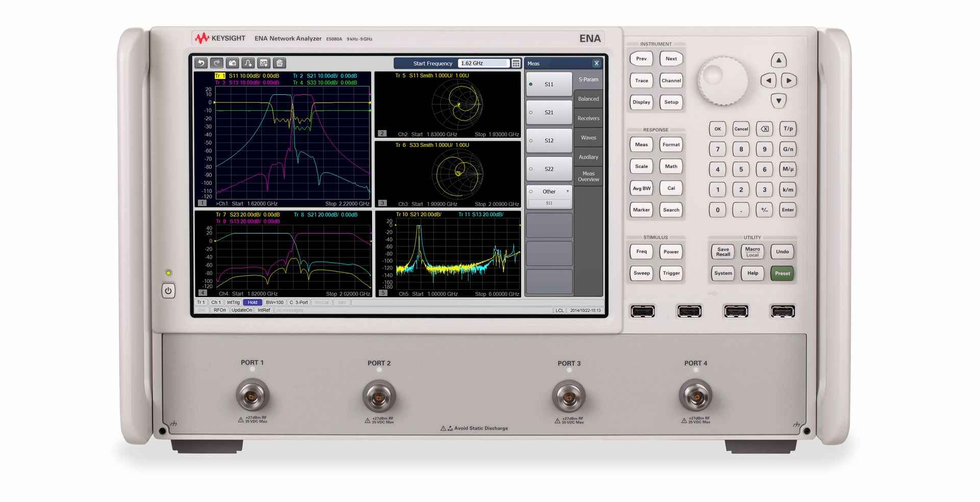Click the BW=100 status bar entry

point(275,303)
